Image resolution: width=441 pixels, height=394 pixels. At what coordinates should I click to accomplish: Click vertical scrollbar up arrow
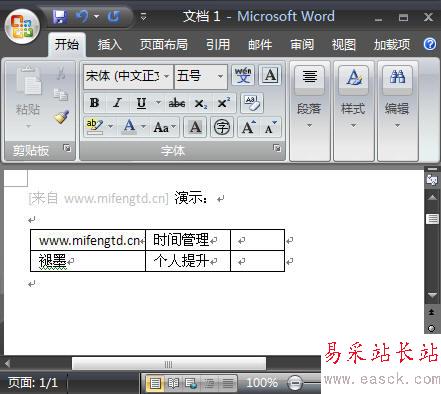(x=432, y=198)
